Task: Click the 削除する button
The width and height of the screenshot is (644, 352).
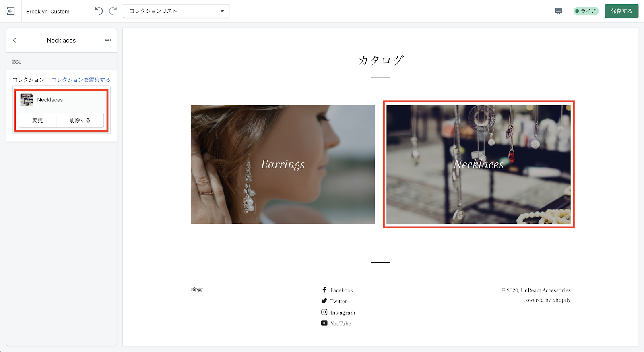Action: pyautogui.click(x=80, y=120)
